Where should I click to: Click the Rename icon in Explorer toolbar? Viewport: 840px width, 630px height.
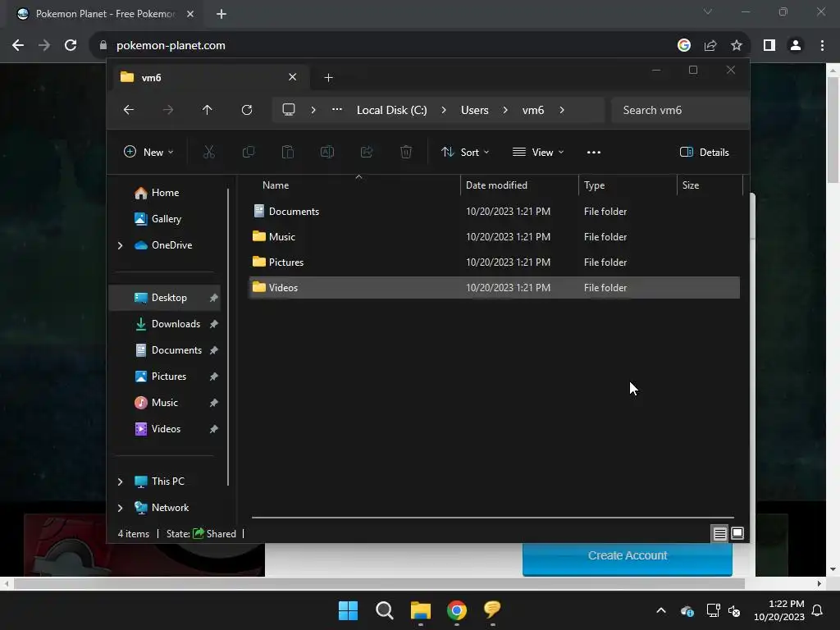point(327,152)
